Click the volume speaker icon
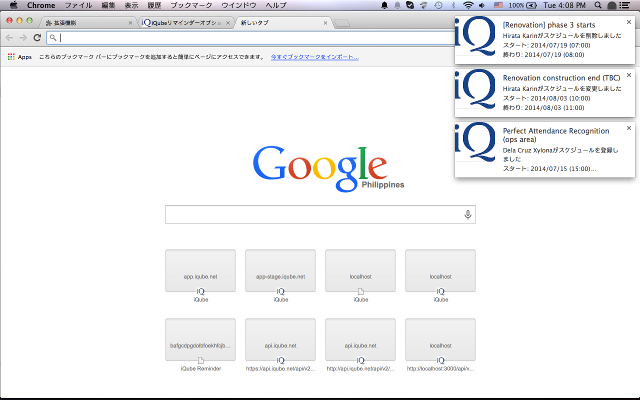 [x=482, y=5]
